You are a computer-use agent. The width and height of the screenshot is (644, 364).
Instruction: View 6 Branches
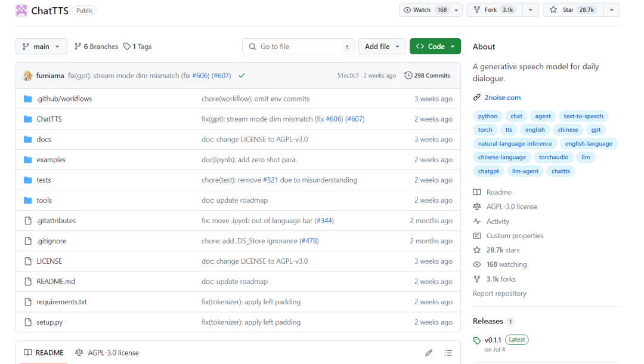pyautogui.click(x=96, y=47)
